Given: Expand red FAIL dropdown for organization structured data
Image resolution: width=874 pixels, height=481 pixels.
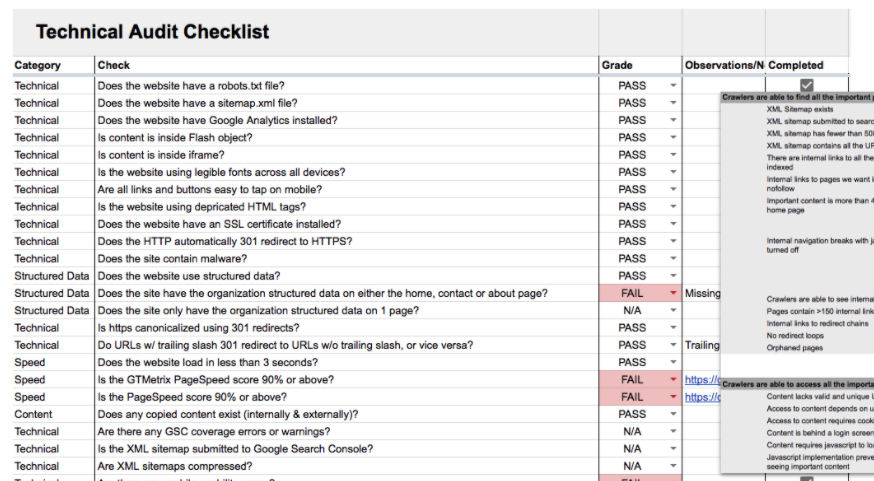Looking at the screenshot, I should click(x=673, y=293).
